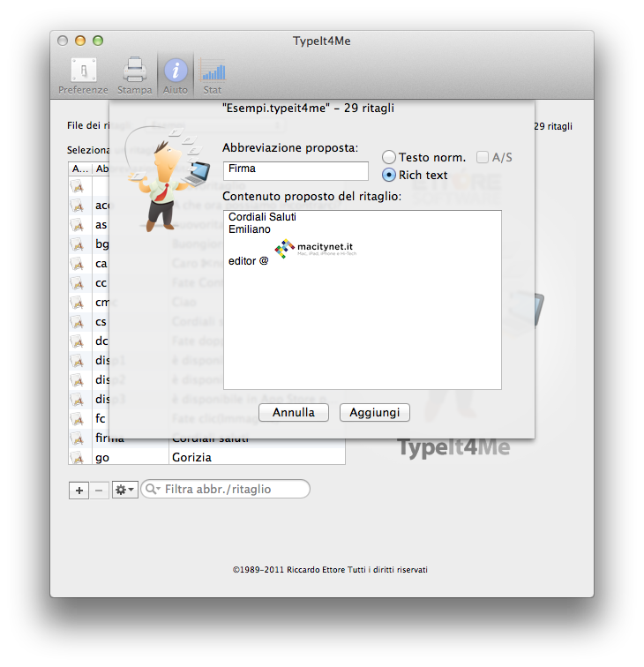
Task: Add a new clipping with the plus button
Action: click(x=79, y=490)
